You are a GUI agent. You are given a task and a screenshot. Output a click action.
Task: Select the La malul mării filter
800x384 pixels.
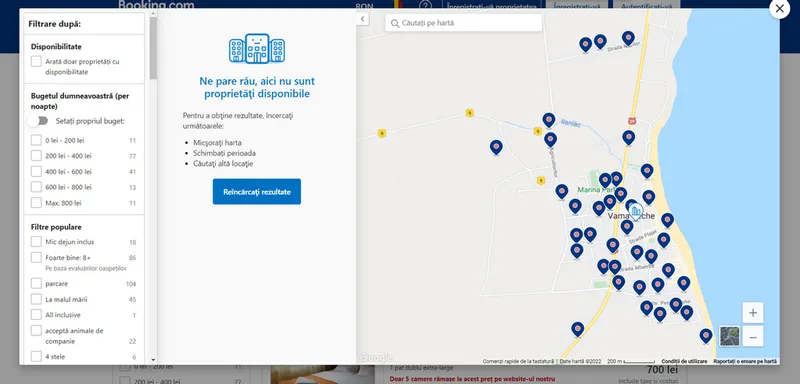36,299
